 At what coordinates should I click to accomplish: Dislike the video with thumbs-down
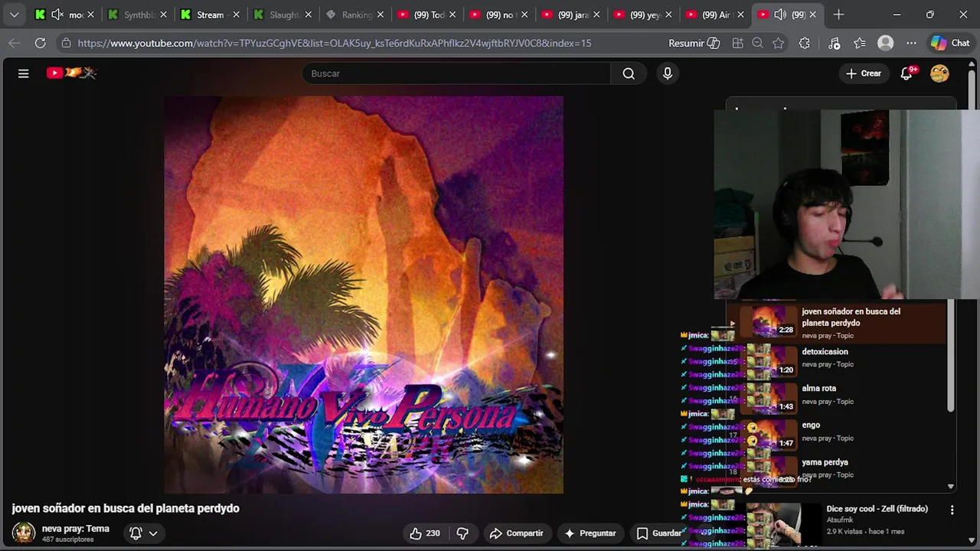[x=462, y=533]
